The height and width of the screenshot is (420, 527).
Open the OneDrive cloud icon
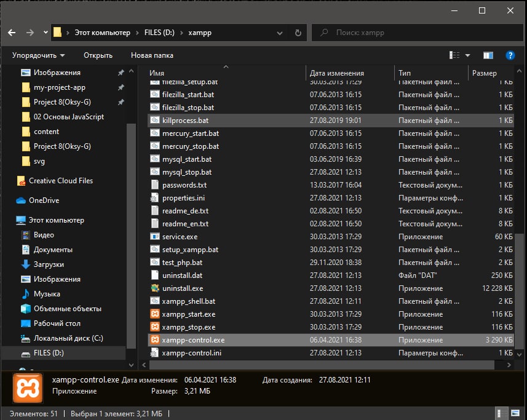21,200
